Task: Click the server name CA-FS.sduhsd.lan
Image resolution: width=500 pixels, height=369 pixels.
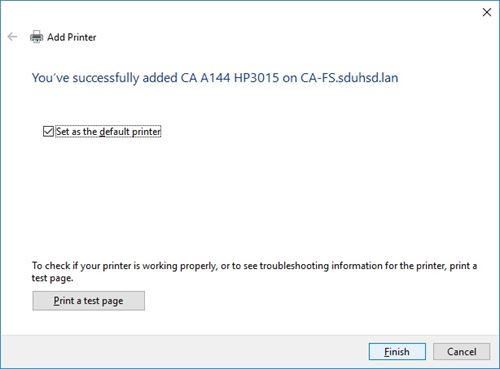Action: [x=349, y=78]
